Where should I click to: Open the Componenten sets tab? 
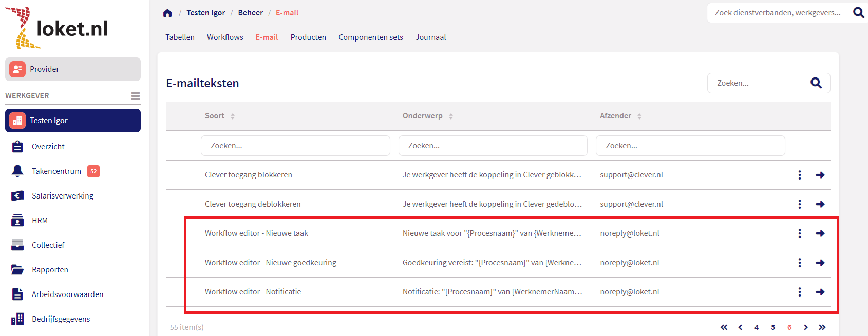370,37
